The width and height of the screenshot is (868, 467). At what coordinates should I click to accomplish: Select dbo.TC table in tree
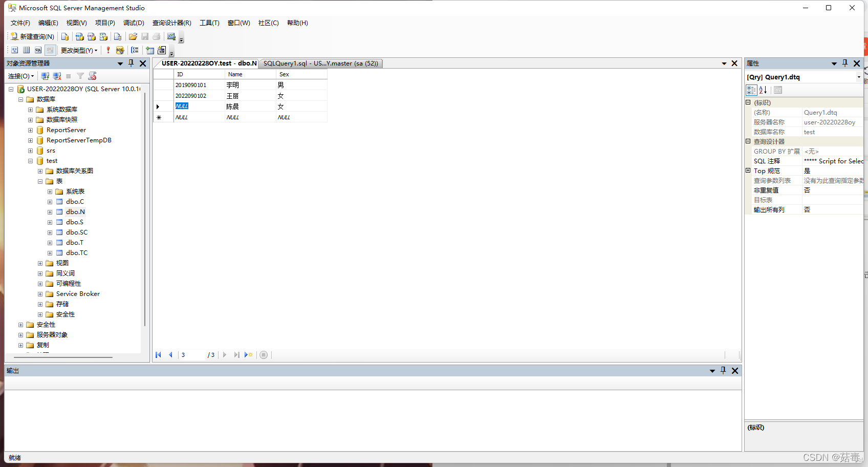[77, 253]
